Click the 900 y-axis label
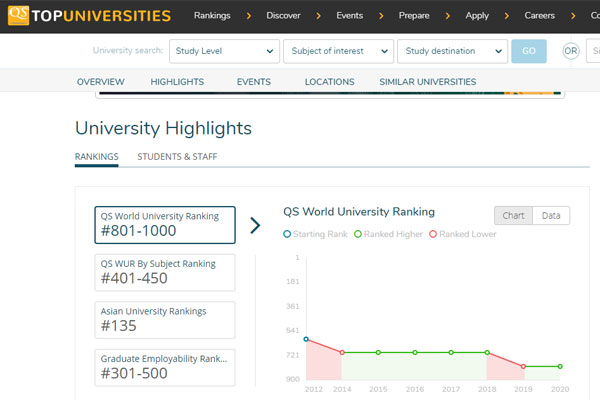 [x=293, y=379]
